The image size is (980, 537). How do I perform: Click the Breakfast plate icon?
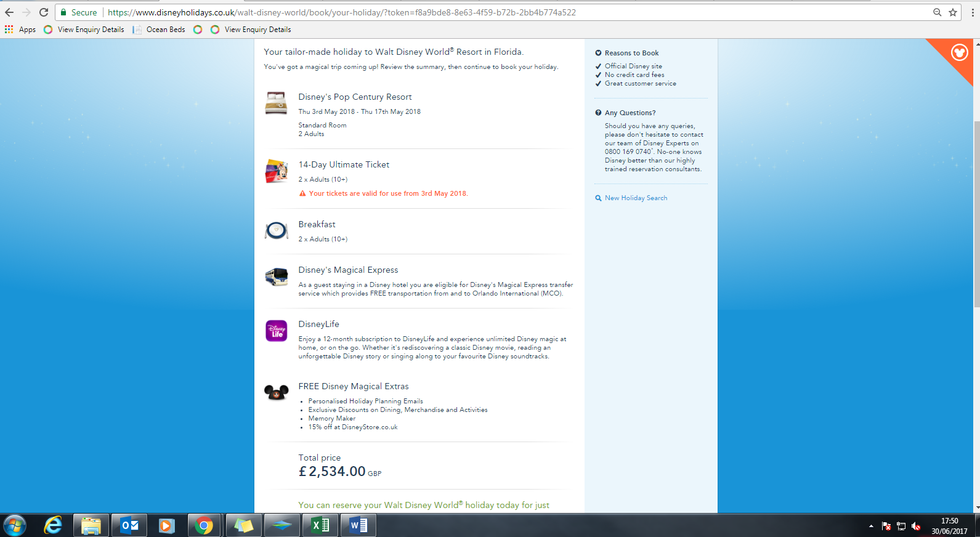point(276,230)
